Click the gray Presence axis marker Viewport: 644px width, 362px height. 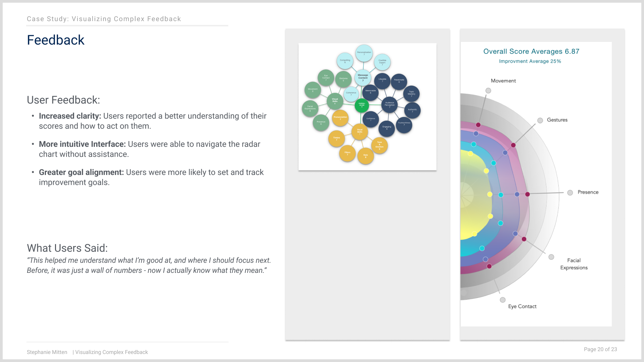[x=570, y=192]
